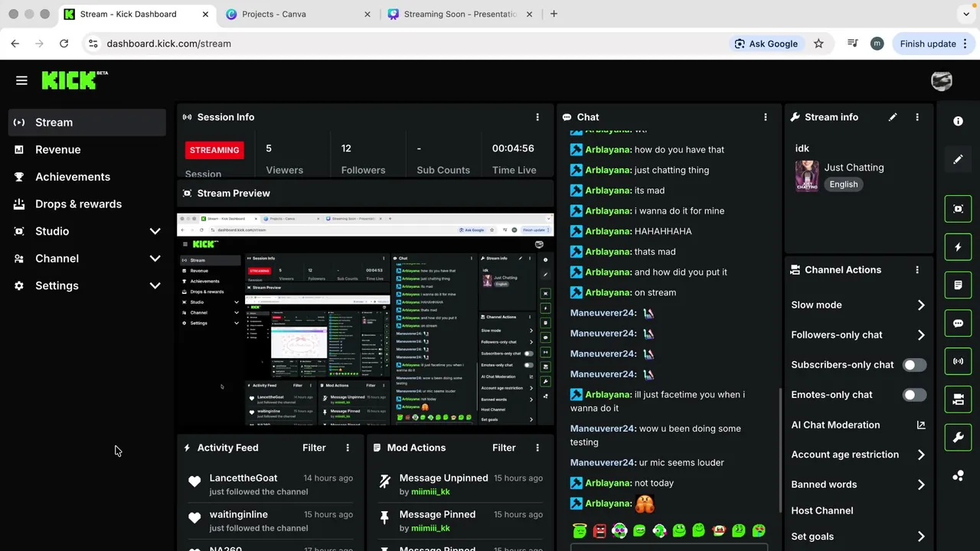Toggle the wrench stream-info widget icon
The height and width of the screenshot is (551, 980).
(x=958, y=438)
